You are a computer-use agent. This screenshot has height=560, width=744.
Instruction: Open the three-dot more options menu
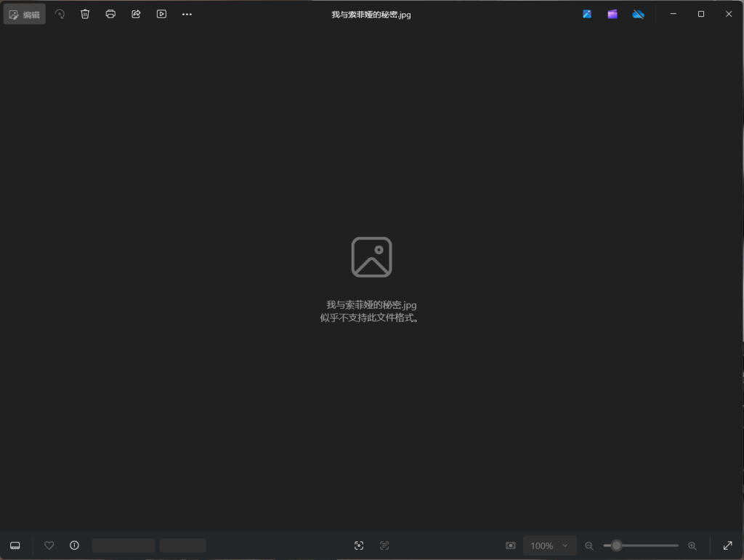(x=187, y=15)
